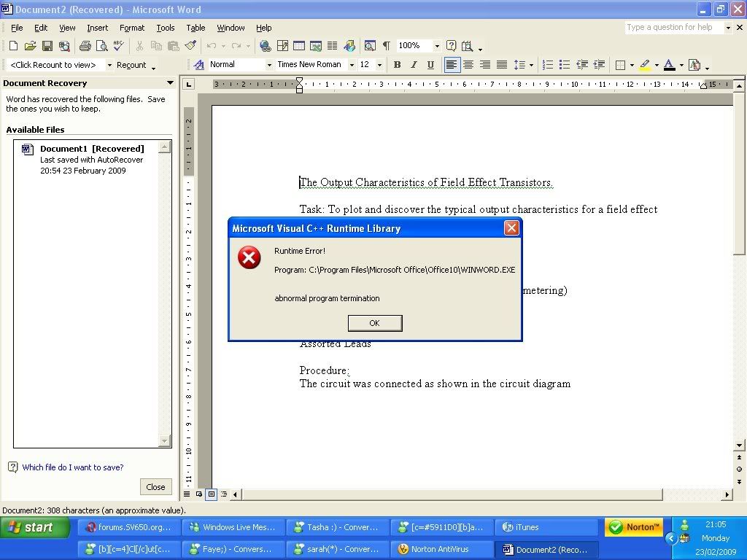Viewport: 747px width, 560px height.
Task: Click the Recount button
Action: [131, 65]
